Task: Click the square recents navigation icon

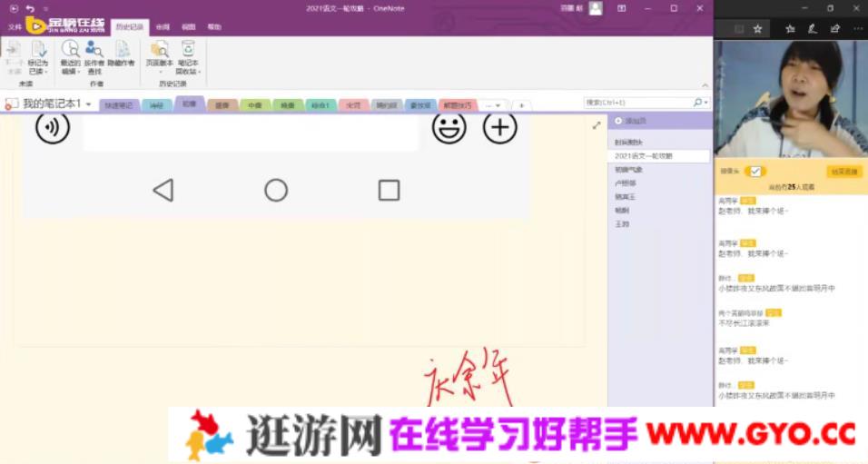Action: [390, 191]
